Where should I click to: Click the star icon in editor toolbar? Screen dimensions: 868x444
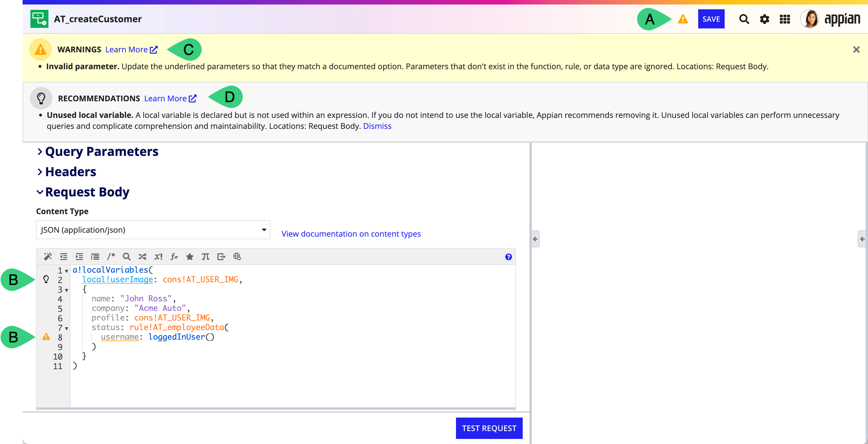[190, 257]
